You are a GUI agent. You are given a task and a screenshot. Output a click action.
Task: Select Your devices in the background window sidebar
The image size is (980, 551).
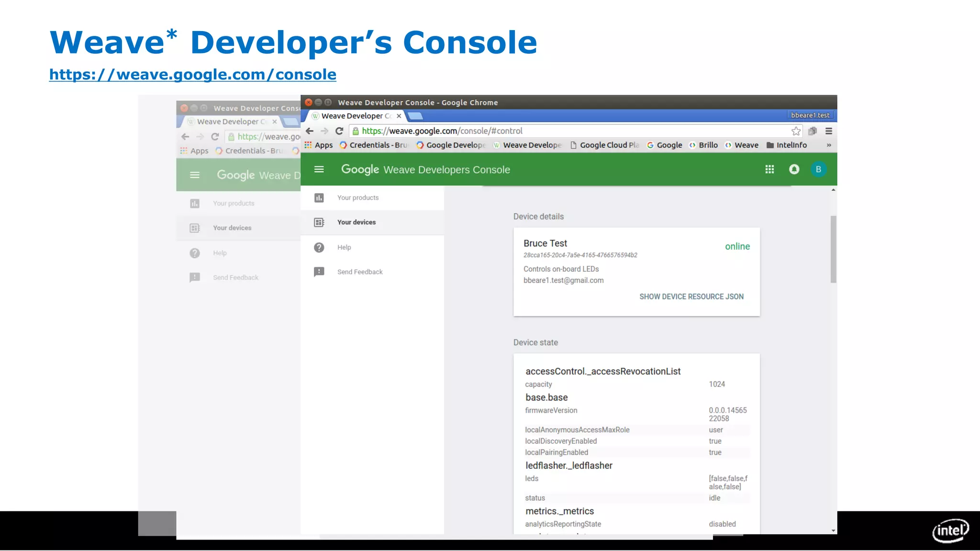(238, 228)
